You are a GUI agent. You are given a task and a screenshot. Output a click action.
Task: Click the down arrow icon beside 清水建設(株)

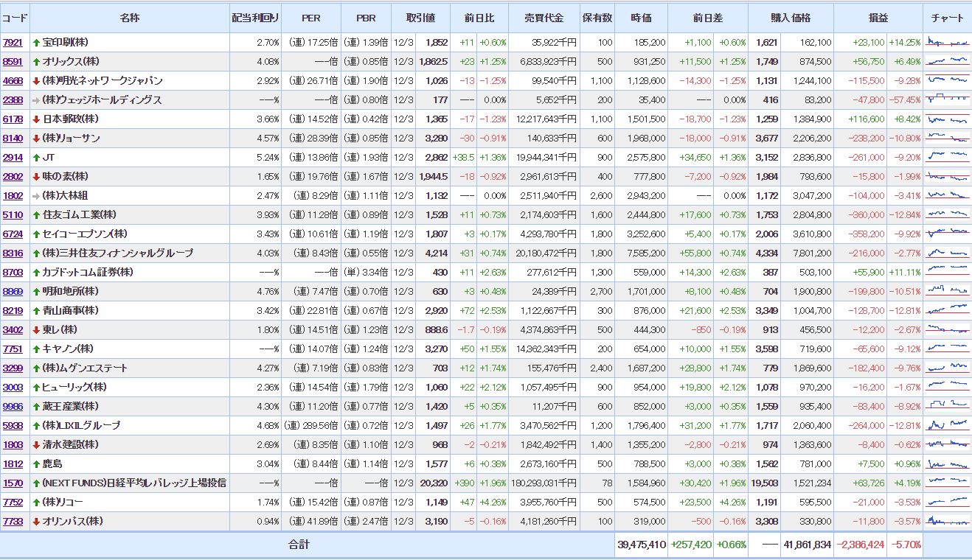coord(36,444)
